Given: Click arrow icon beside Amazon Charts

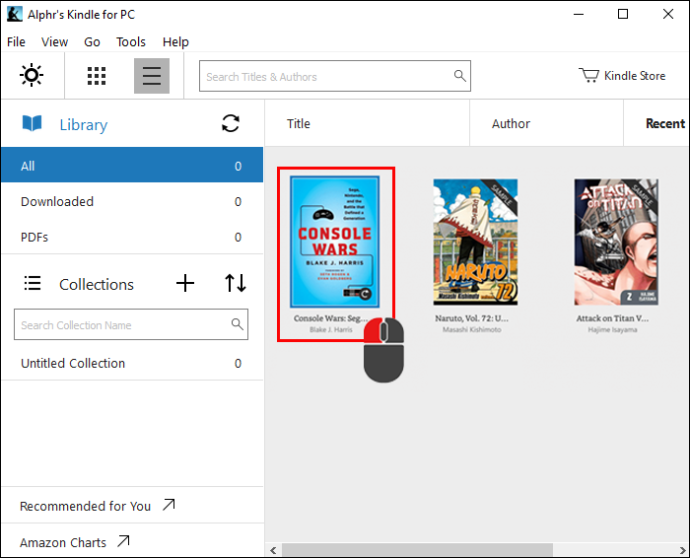Looking at the screenshot, I should pos(124,540).
